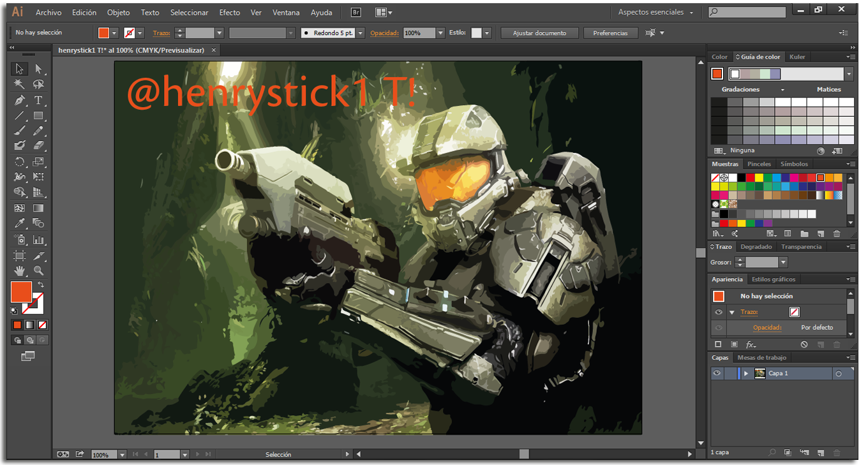868x465 pixels.
Task: Select the Zoom magnifier tool
Action: pos(38,271)
